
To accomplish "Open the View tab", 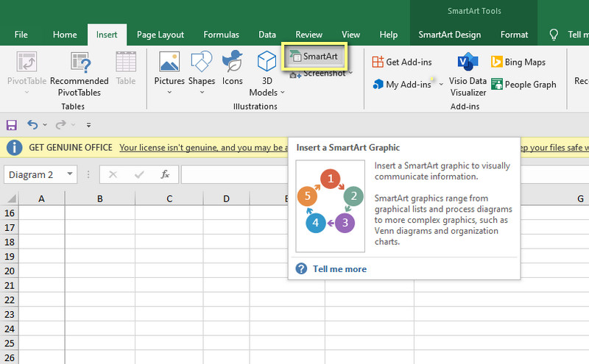I will [351, 35].
